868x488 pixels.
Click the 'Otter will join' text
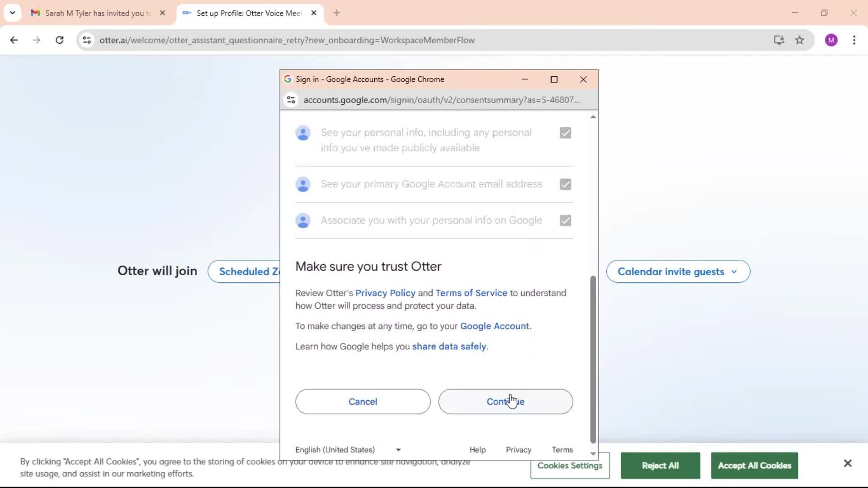pos(157,271)
